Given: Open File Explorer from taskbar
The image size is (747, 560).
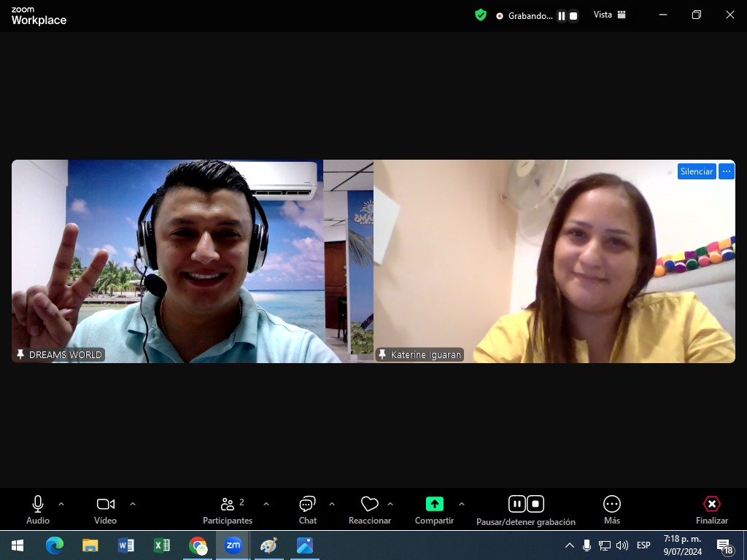Looking at the screenshot, I should (90, 545).
